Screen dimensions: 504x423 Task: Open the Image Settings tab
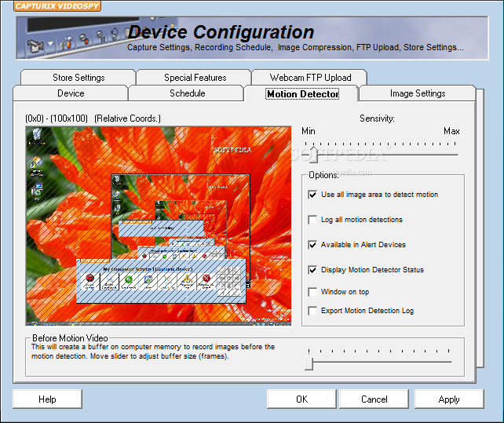click(x=418, y=93)
